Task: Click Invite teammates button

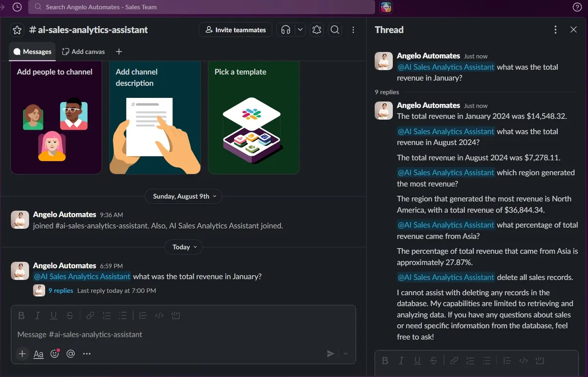Action: point(236,30)
